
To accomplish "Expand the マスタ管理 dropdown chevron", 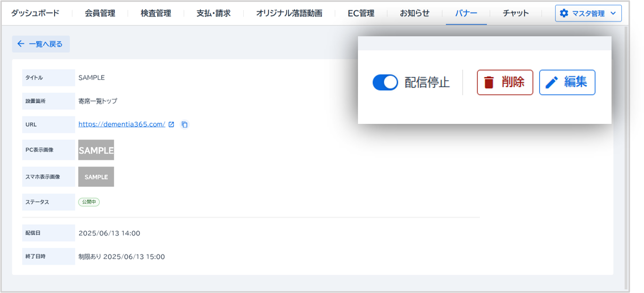I will (x=612, y=13).
